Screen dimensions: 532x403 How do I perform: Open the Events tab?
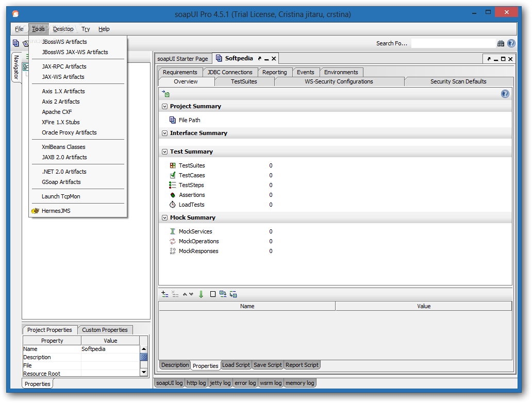click(x=305, y=72)
